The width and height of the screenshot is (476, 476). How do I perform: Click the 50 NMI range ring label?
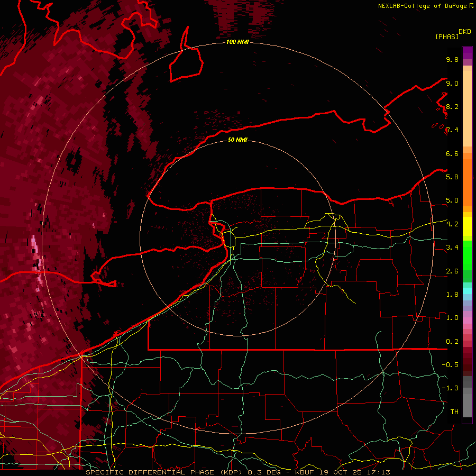pyautogui.click(x=237, y=140)
